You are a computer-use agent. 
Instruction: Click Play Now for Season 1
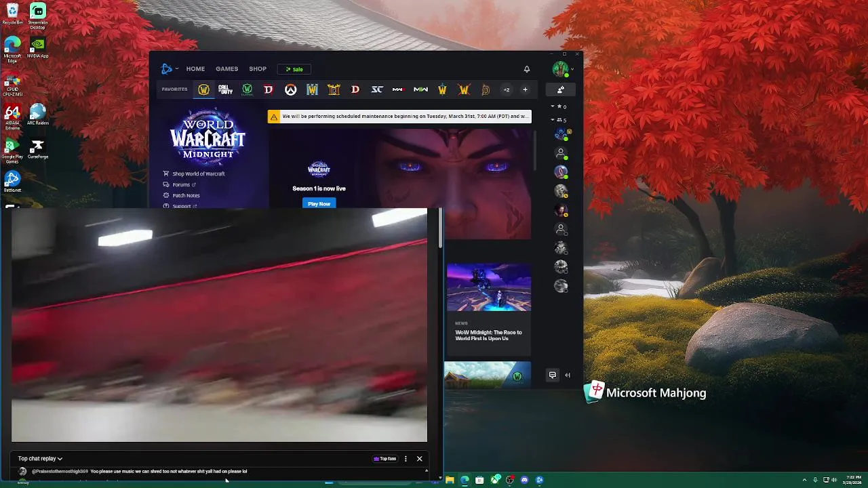tap(319, 203)
